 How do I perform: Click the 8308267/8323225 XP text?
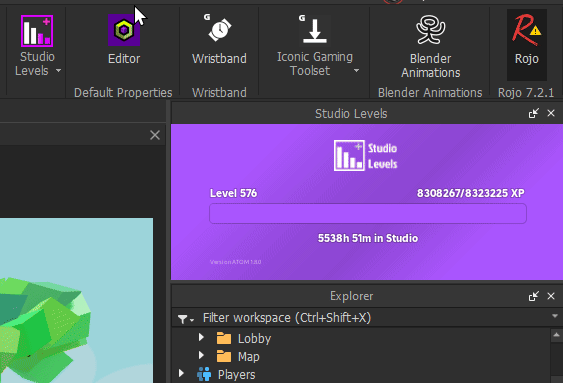coord(470,193)
